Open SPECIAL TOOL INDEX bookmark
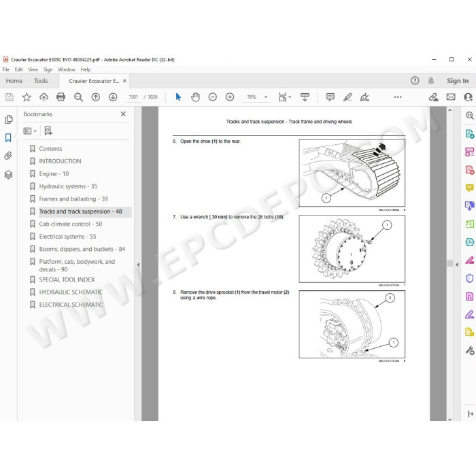Screen dimensions: 476x476 [x=67, y=279]
